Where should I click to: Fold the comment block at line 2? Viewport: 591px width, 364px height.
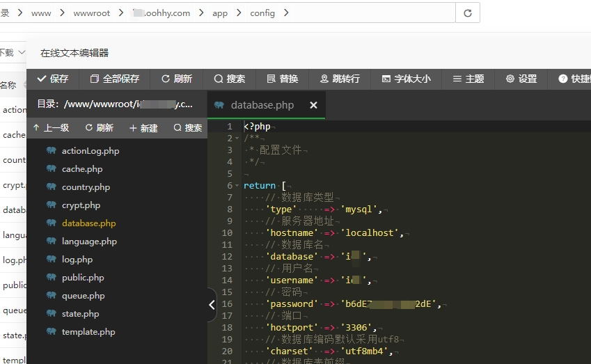click(x=237, y=139)
